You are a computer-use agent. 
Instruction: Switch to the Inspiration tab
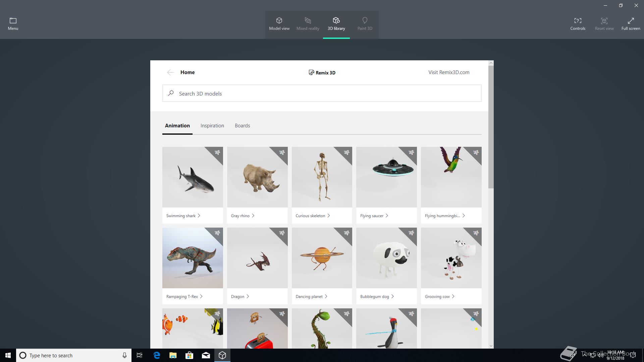pyautogui.click(x=212, y=126)
